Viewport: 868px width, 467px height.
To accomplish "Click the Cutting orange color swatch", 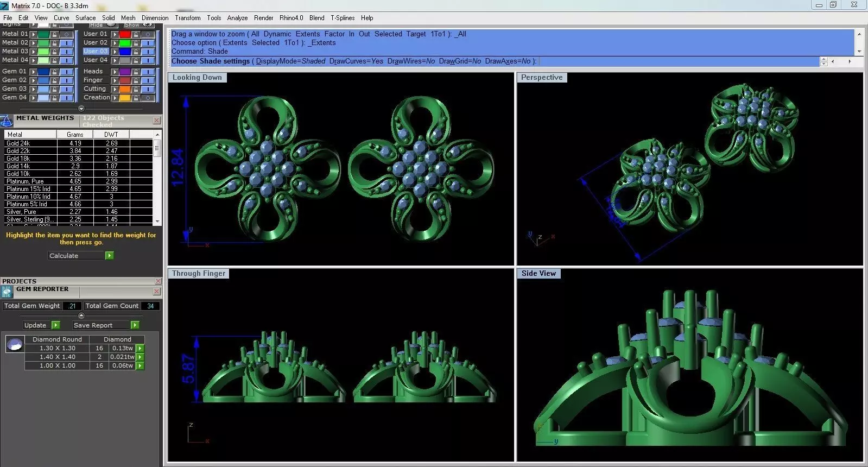I will pyautogui.click(x=125, y=89).
